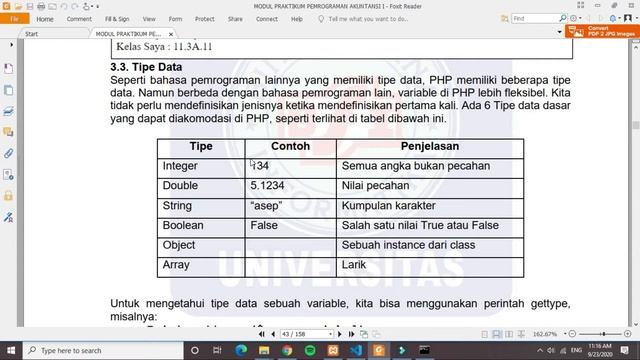The width and height of the screenshot is (640, 360).
Task: Select continuous page view mode
Action: coord(496,334)
